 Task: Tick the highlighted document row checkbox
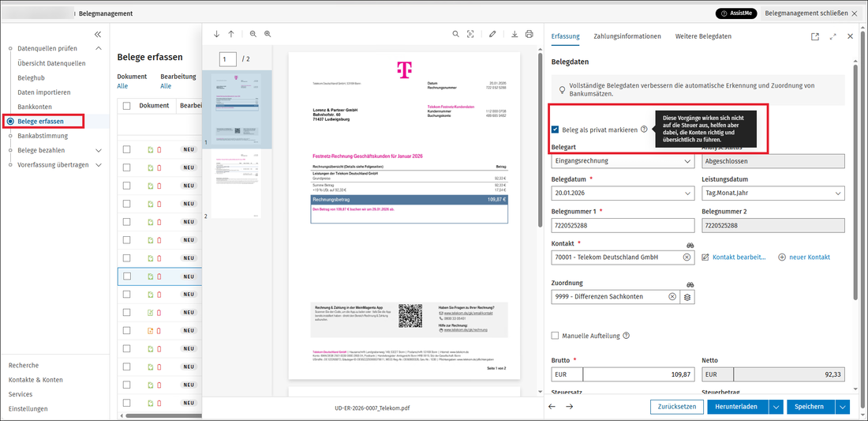[127, 276]
